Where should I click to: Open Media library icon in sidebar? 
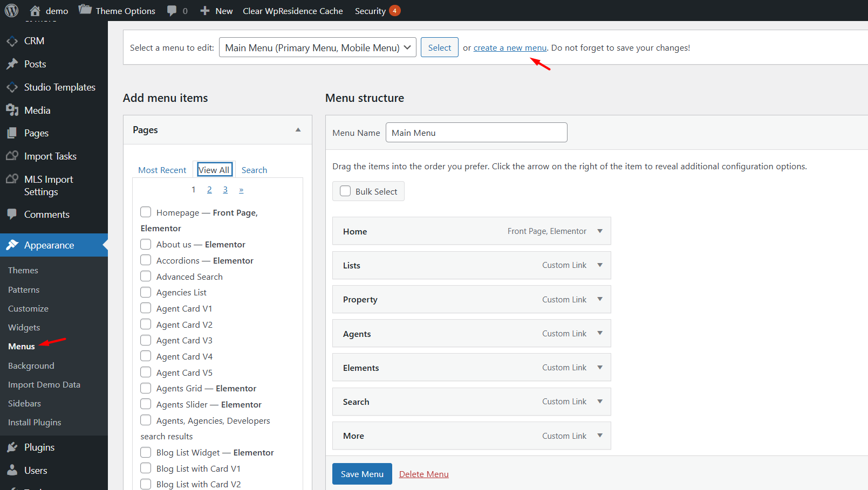12,111
